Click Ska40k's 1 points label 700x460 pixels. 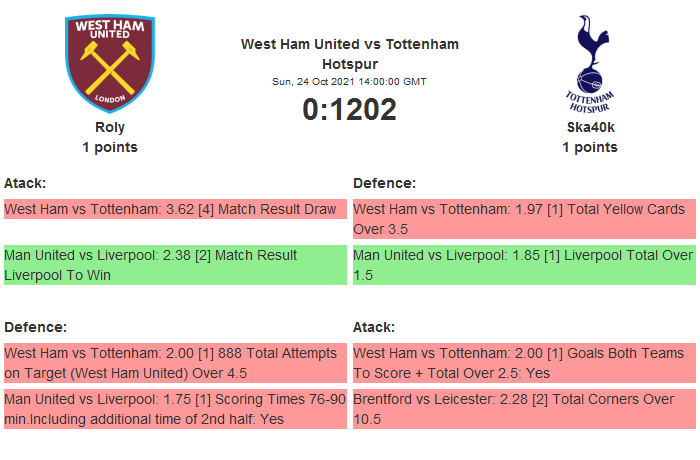[590, 147]
